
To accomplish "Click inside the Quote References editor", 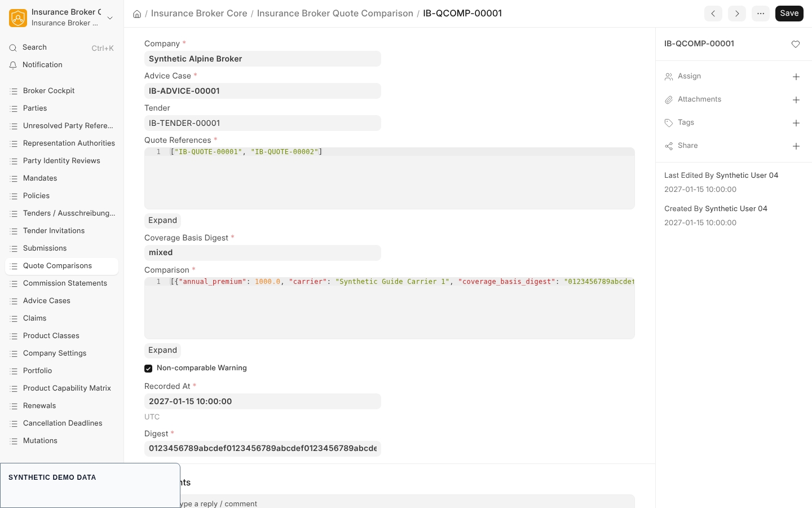I will coord(390,178).
